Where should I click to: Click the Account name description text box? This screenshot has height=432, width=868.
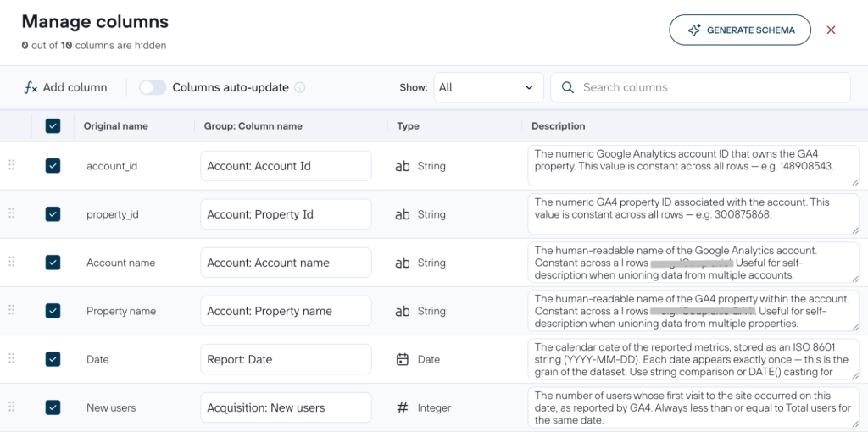pos(693,263)
